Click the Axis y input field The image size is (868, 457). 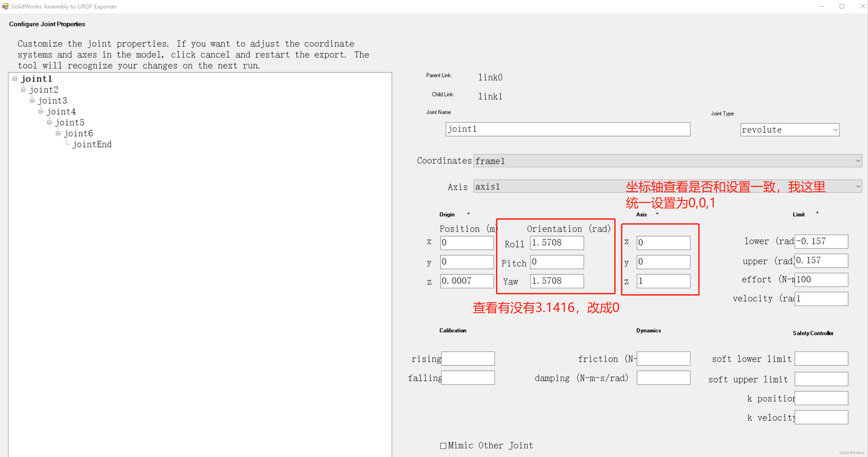point(663,262)
